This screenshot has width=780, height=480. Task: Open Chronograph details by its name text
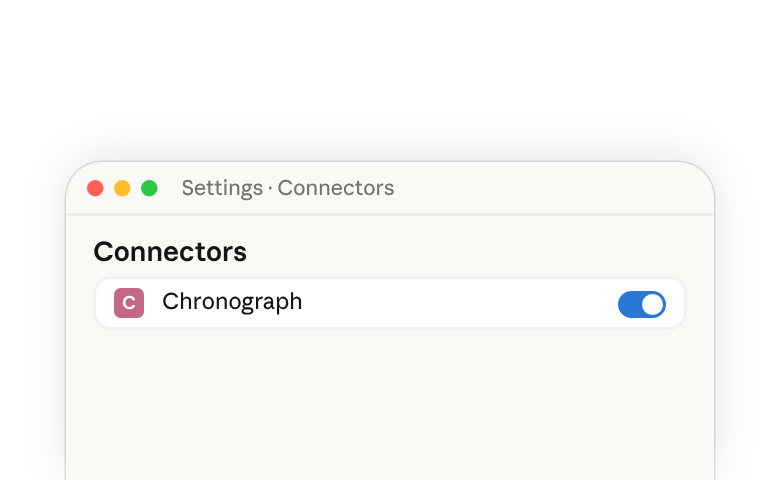click(232, 302)
